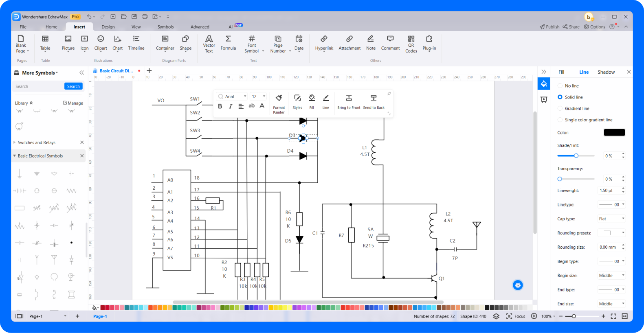
Task: Open the Linetype dropdown
Action: tap(611, 205)
